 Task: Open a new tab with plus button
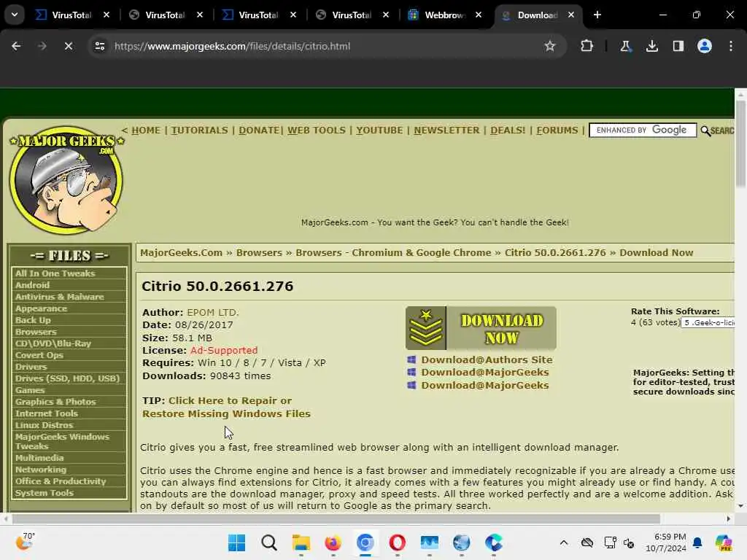pos(597,15)
